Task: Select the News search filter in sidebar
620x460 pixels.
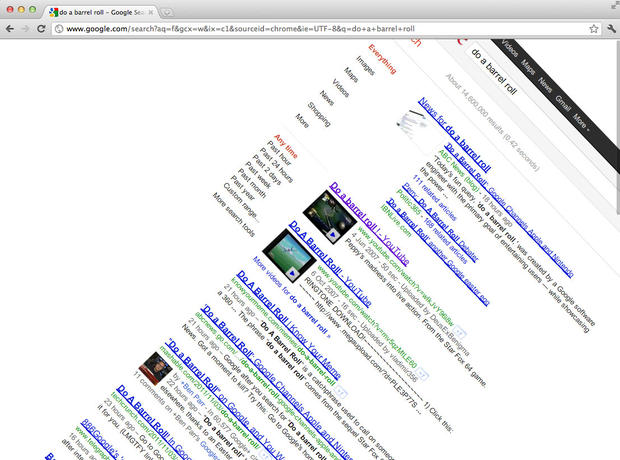Action: (x=327, y=98)
